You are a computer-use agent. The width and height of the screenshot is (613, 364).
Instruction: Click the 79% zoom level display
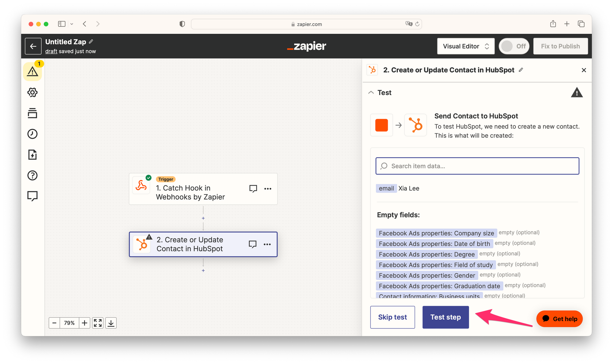pos(69,323)
